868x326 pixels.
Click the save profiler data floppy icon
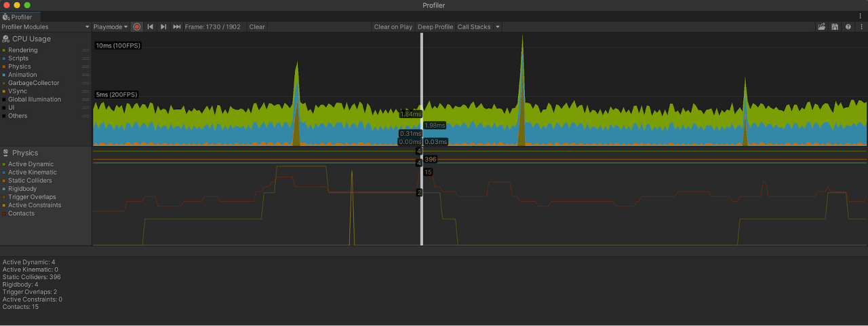coord(835,27)
